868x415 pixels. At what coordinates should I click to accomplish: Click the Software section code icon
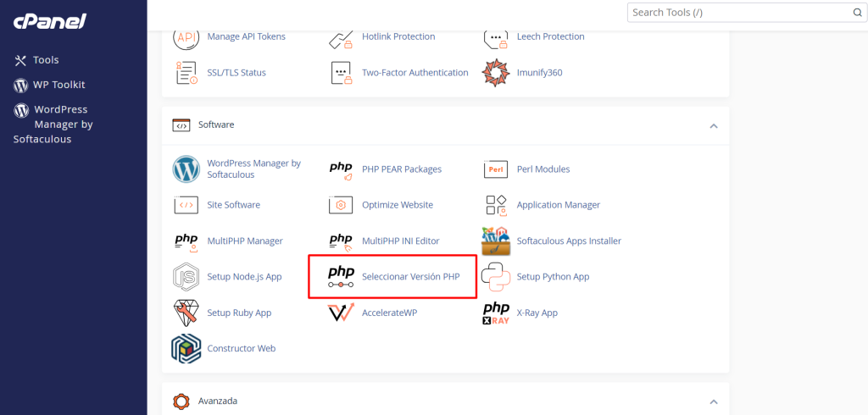181,125
